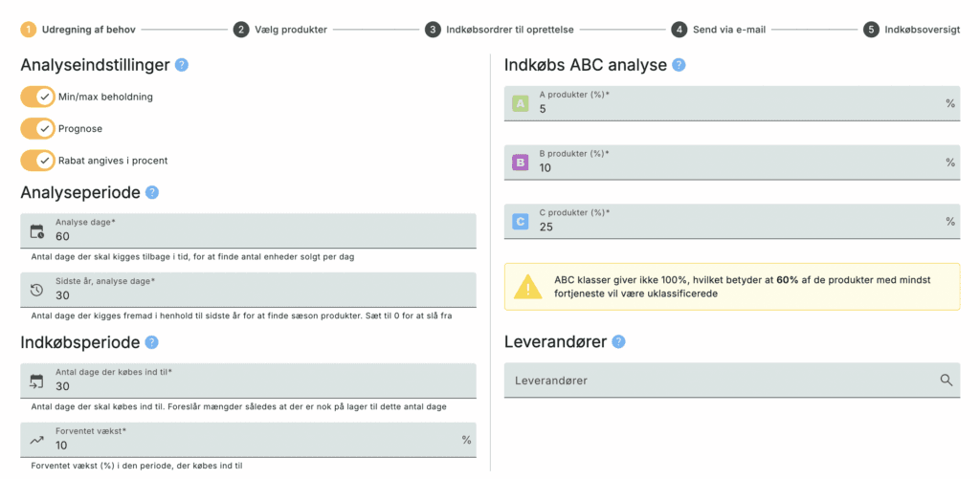This screenshot has width=980, height=479.
Task: Open help tooltip for Indkøbsperiode
Action: click(152, 342)
